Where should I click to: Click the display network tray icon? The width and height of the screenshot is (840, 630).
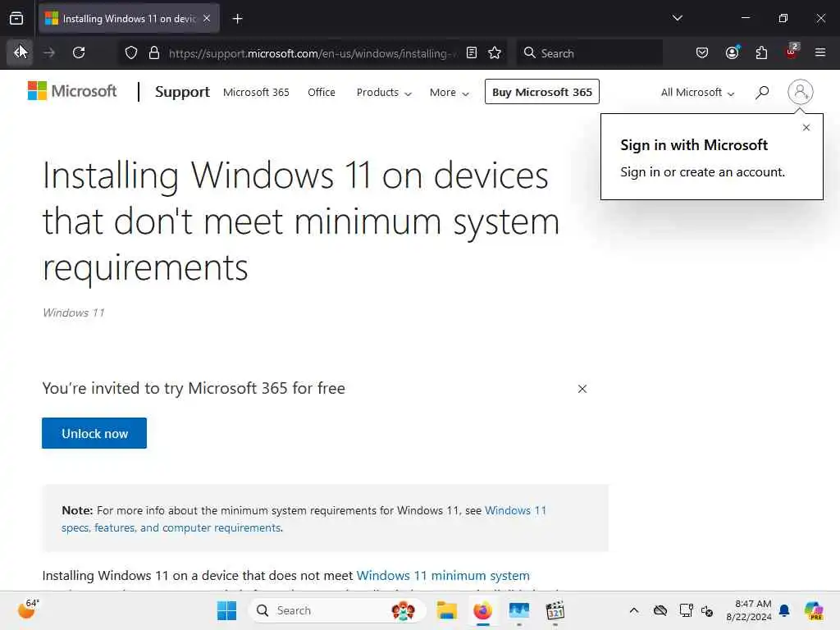[x=686, y=610]
